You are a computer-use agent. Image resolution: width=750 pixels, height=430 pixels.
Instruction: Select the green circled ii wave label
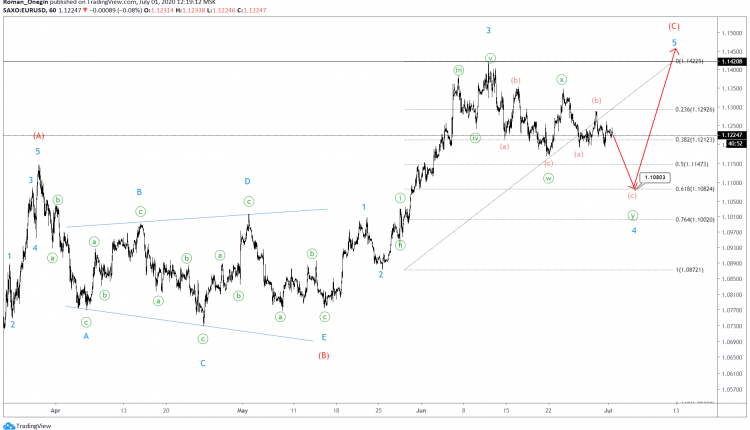pyautogui.click(x=400, y=245)
